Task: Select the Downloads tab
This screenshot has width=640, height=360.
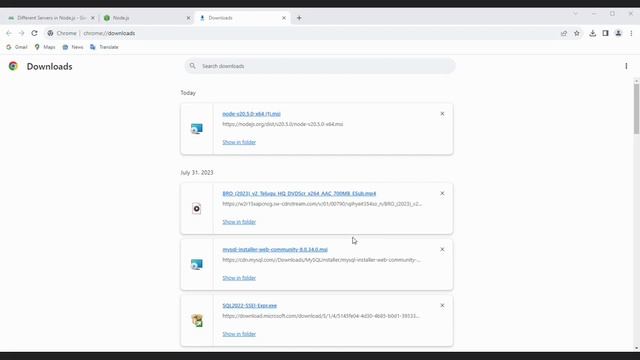Action: [241, 18]
